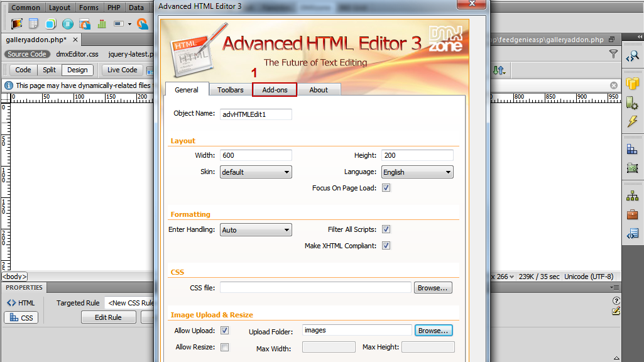Click the info icon on the dynamic files bar
The height and width of the screenshot is (362, 644).
8,85
